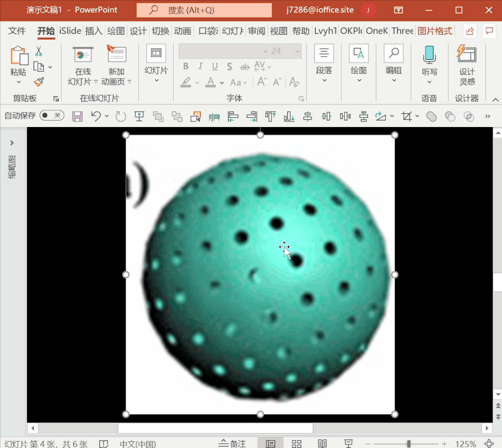Image resolution: width=502 pixels, height=448 pixels.
Task: Toggle Bold formatting
Action: tap(186, 66)
